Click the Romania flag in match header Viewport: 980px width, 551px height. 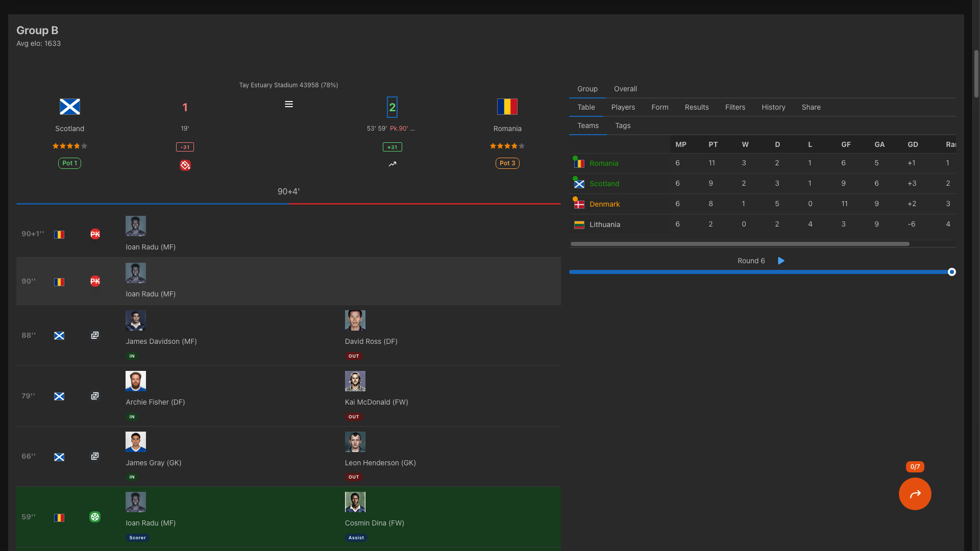(507, 107)
